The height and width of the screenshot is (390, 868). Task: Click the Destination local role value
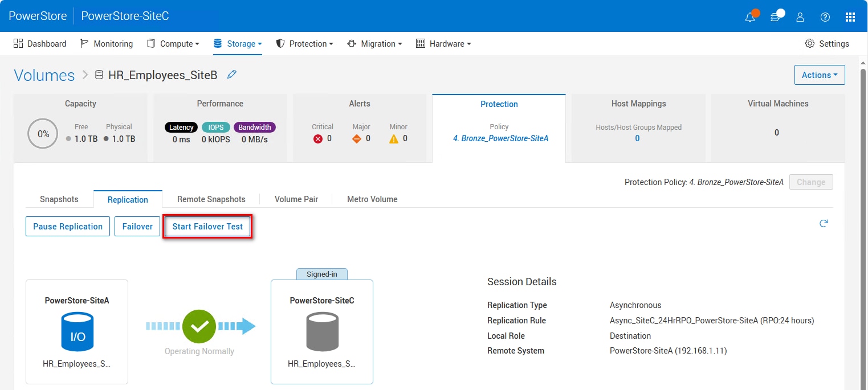click(x=630, y=336)
